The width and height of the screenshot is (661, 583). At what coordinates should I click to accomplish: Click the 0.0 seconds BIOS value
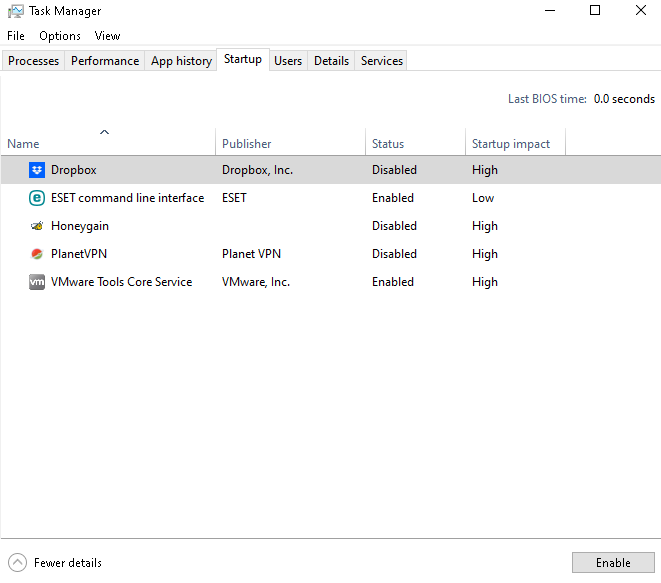(624, 99)
